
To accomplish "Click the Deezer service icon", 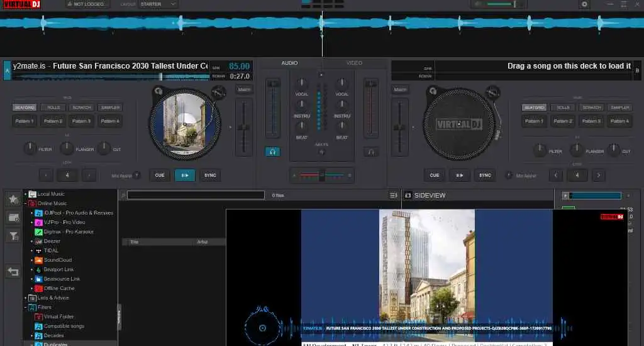I will pos(38,241).
